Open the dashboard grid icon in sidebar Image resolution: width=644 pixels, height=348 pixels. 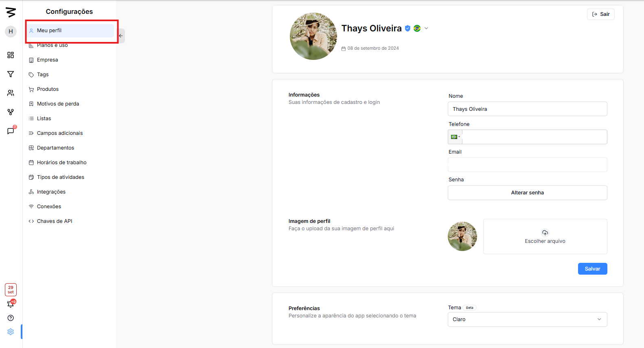(11, 55)
